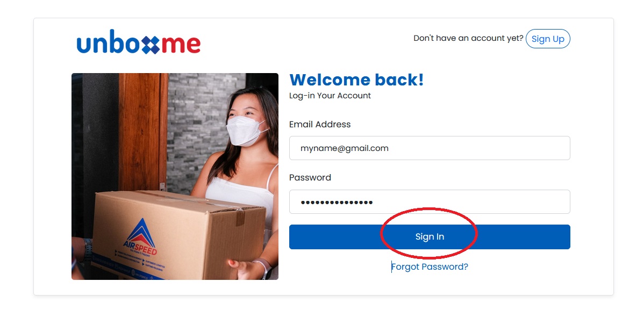Viewport: 644px width, 310px height.
Task: Follow the Forgot Password? link
Action: (x=430, y=267)
